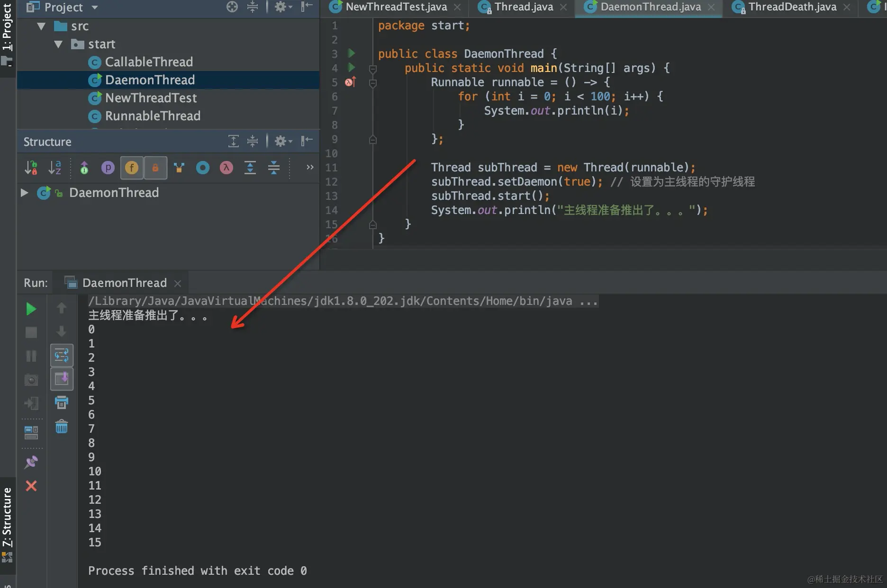Switch to the NewThreadTest.java editor tab

pyautogui.click(x=396, y=7)
